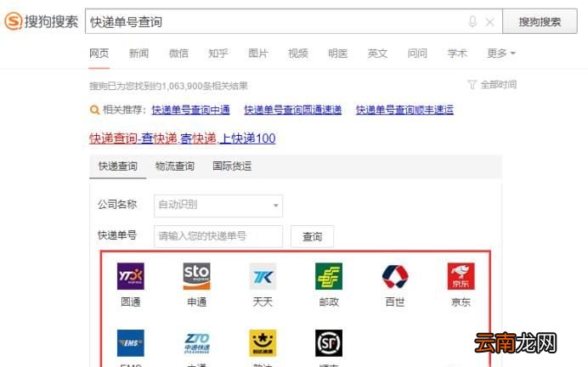
Task: Click the microphone voice search icon
Action: point(472,21)
